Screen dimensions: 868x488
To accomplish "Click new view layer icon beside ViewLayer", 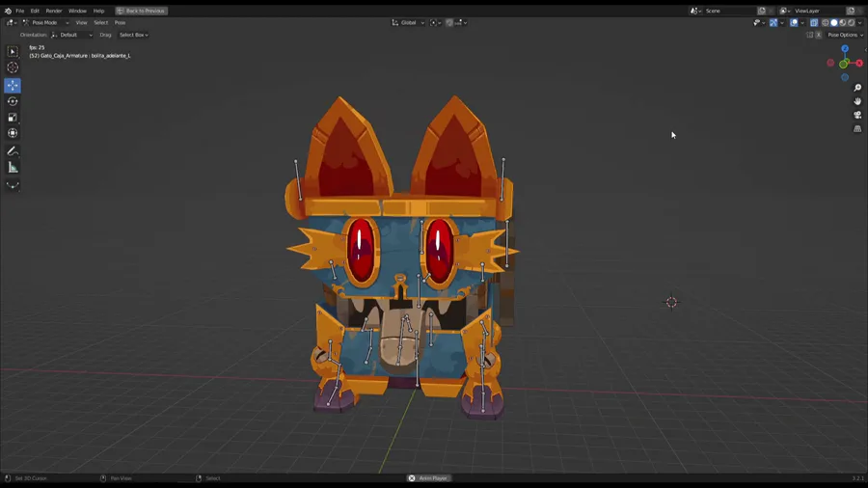I will coord(851,11).
